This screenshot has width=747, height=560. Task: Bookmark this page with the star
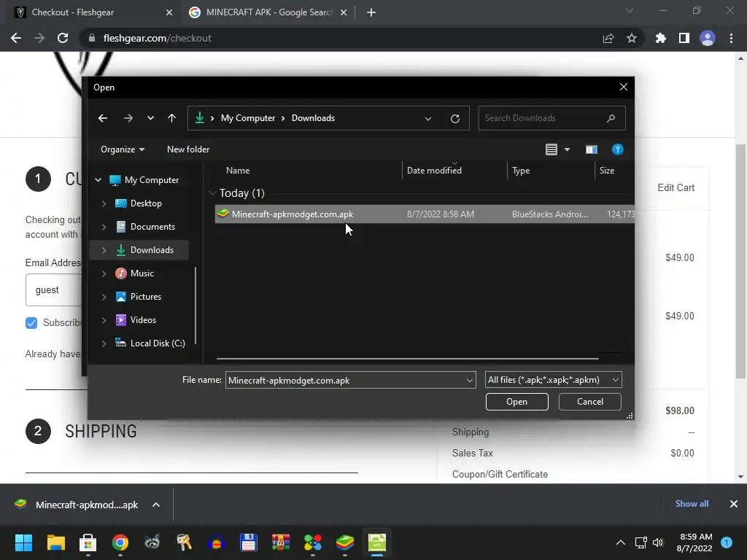tap(631, 38)
